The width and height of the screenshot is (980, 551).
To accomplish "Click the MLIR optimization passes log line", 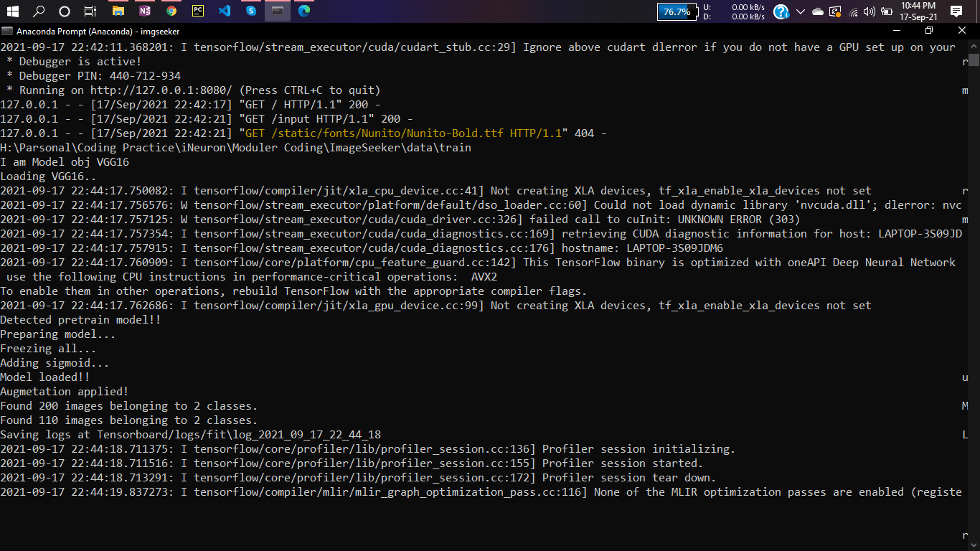I will click(481, 492).
